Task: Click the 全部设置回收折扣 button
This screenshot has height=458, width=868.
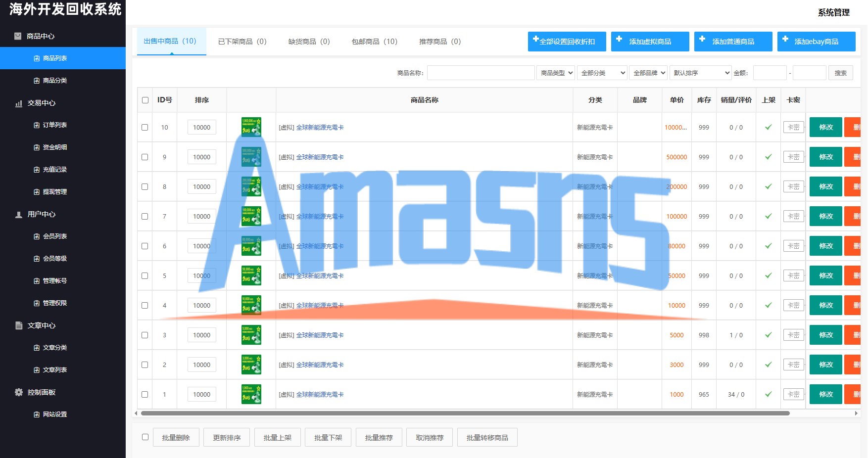Action: click(567, 42)
